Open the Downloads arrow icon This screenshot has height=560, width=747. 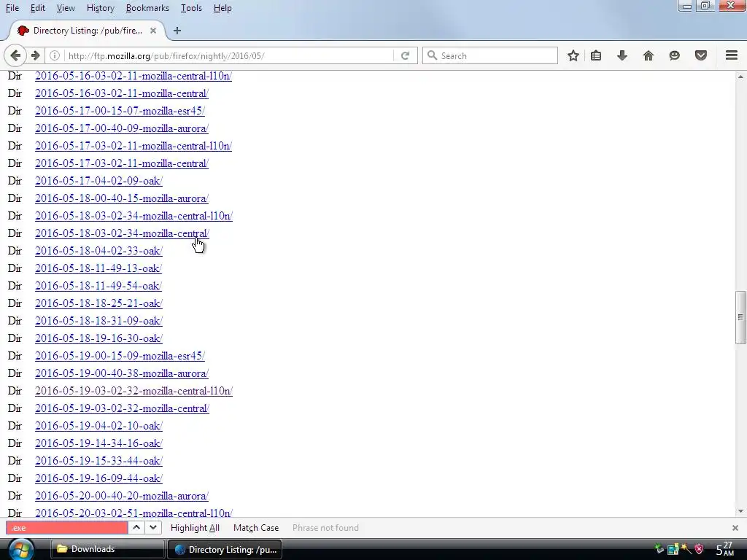(x=622, y=55)
